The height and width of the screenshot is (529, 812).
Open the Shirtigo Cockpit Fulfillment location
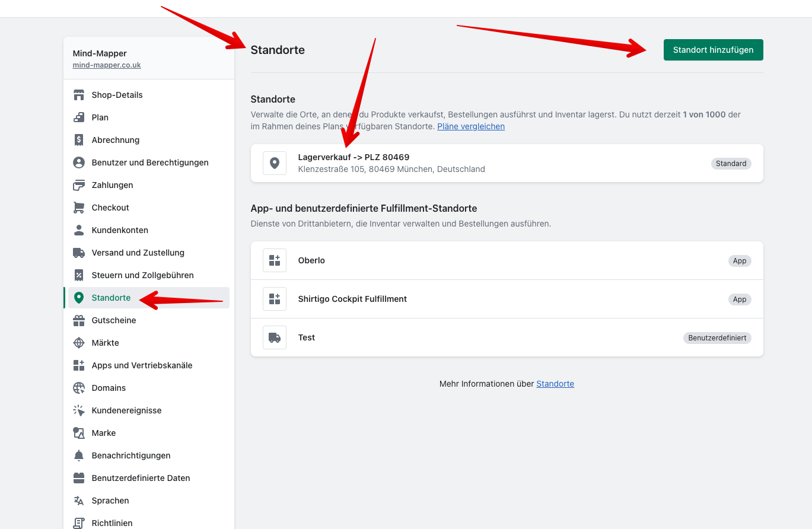pyautogui.click(x=352, y=299)
